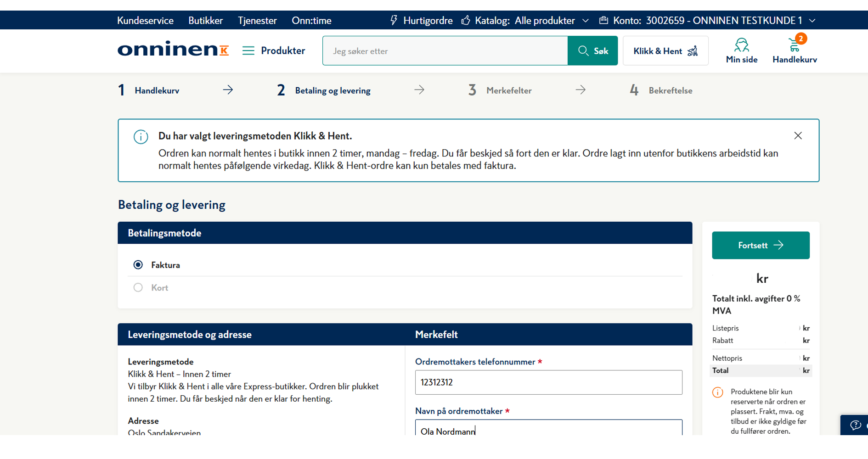Viewport: 868px width, 459px height.
Task: Open the Tjenester menu item
Action: coord(257,21)
